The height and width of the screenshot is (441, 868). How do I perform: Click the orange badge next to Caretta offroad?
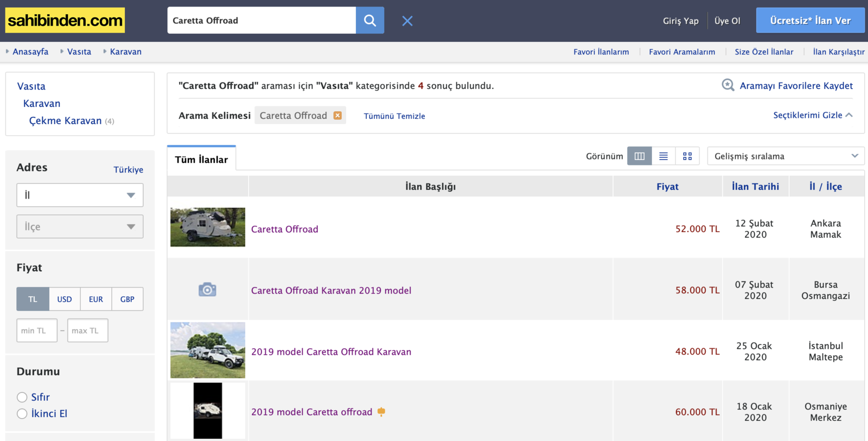click(381, 412)
